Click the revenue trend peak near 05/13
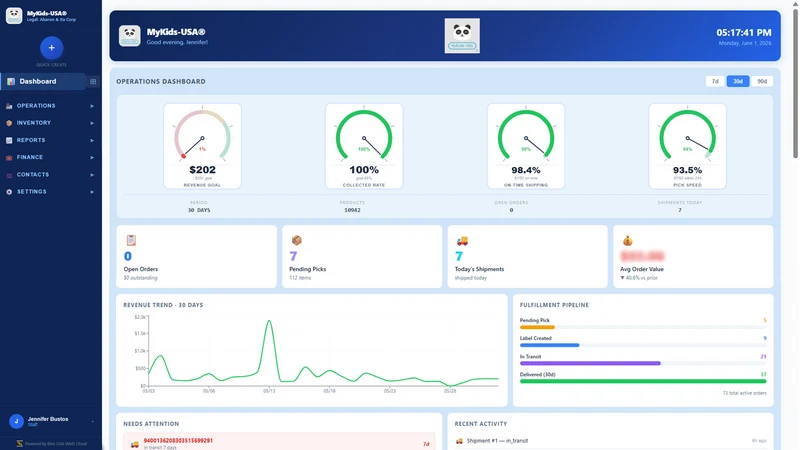This screenshot has height=450, width=800. 269,321
